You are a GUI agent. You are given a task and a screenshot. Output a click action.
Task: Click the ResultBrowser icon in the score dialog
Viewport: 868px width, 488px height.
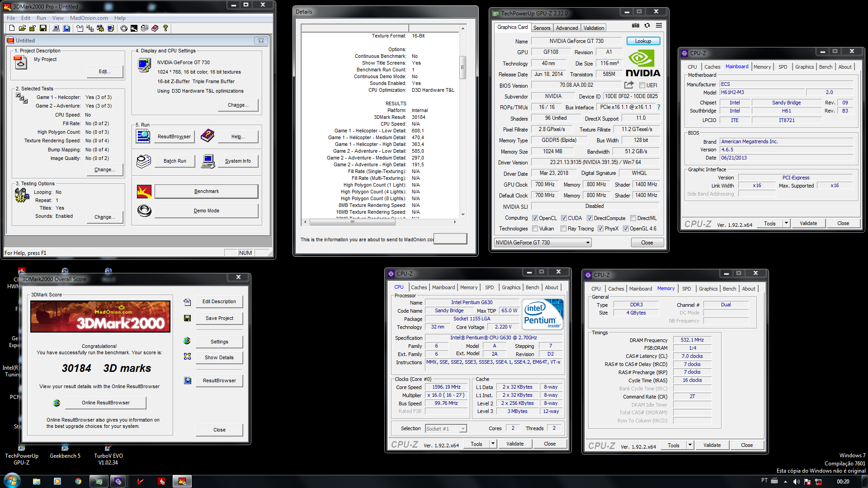click(x=187, y=380)
